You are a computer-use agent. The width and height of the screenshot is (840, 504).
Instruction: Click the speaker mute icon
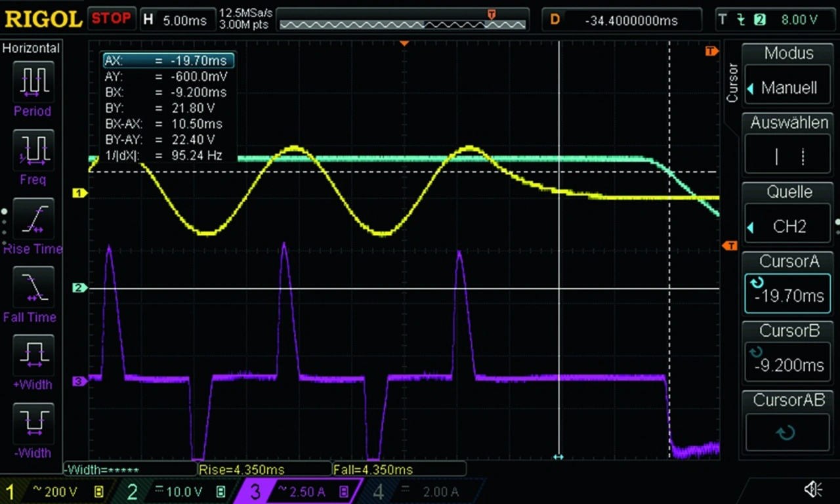[x=813, y=489]
